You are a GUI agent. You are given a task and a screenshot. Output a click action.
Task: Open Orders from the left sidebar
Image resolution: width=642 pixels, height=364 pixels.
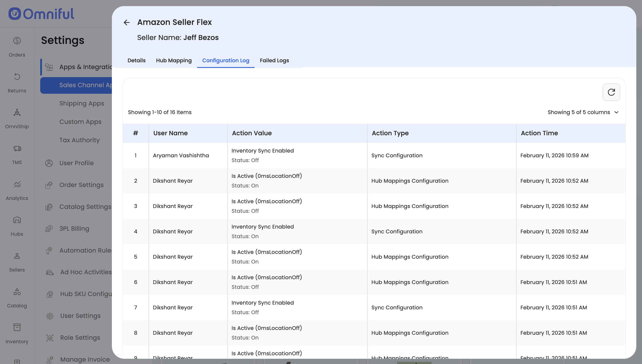17,46
